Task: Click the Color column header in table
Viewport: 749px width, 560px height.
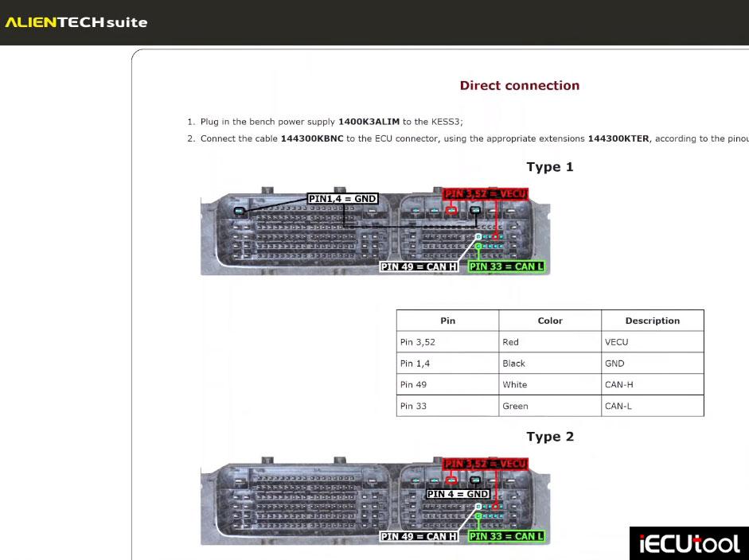Action: coord(550,321)
